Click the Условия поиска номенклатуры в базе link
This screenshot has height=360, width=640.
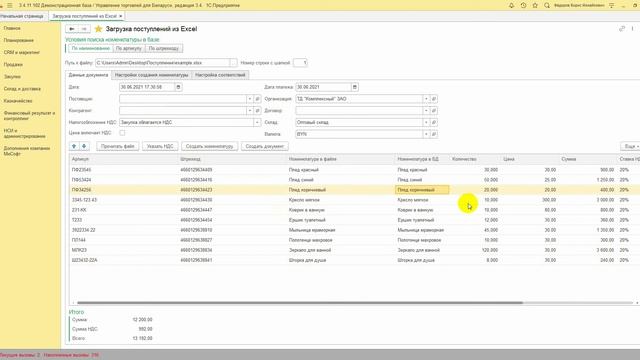pos(112,40)
